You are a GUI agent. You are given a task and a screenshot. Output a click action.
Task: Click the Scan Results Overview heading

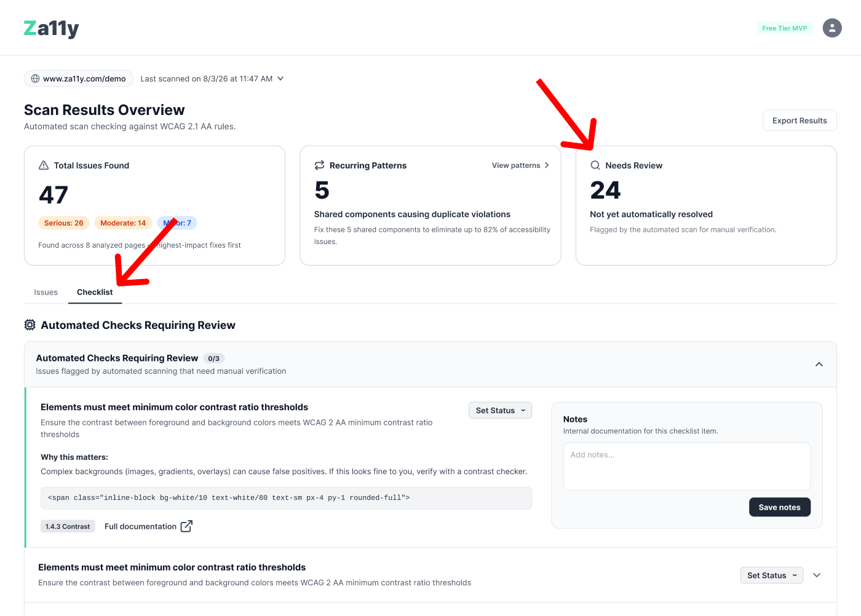pyautogui.click(x=105, y=110)
